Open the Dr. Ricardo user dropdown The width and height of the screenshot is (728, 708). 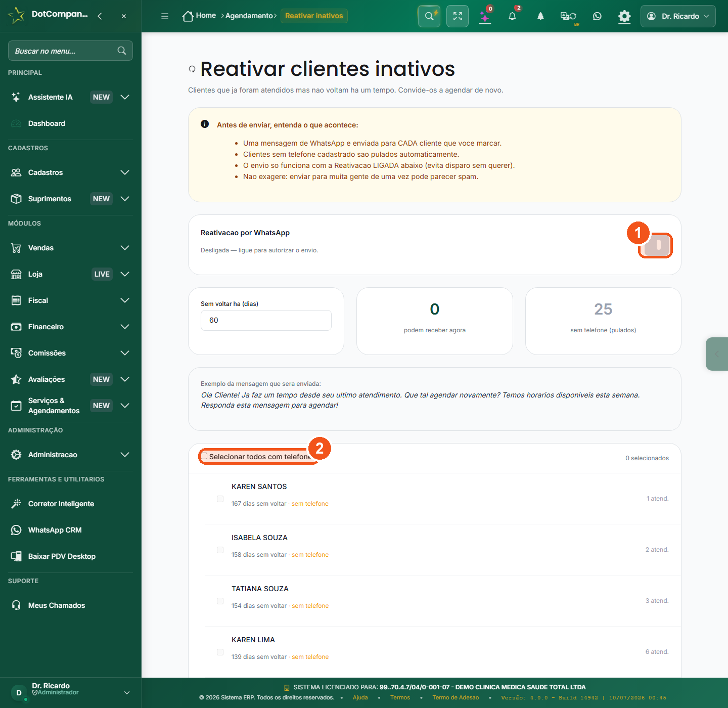678,16
